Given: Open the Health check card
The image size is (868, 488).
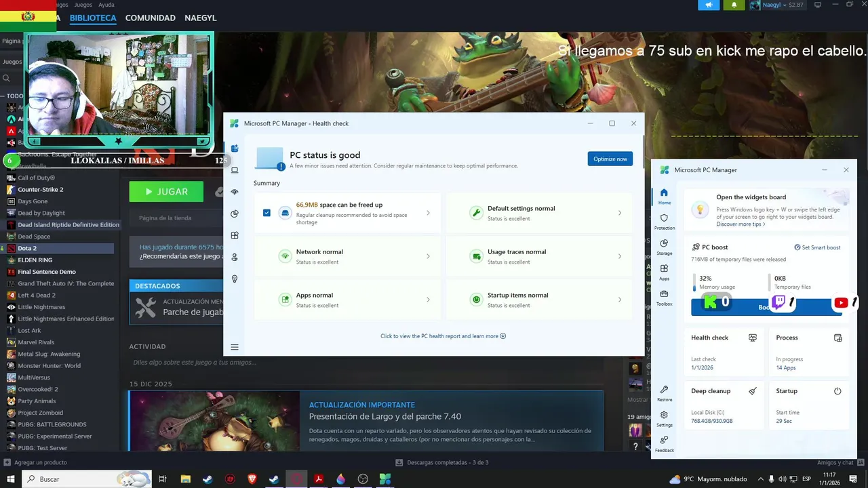Looking at the screenshot, I should (x=724, y=352).
